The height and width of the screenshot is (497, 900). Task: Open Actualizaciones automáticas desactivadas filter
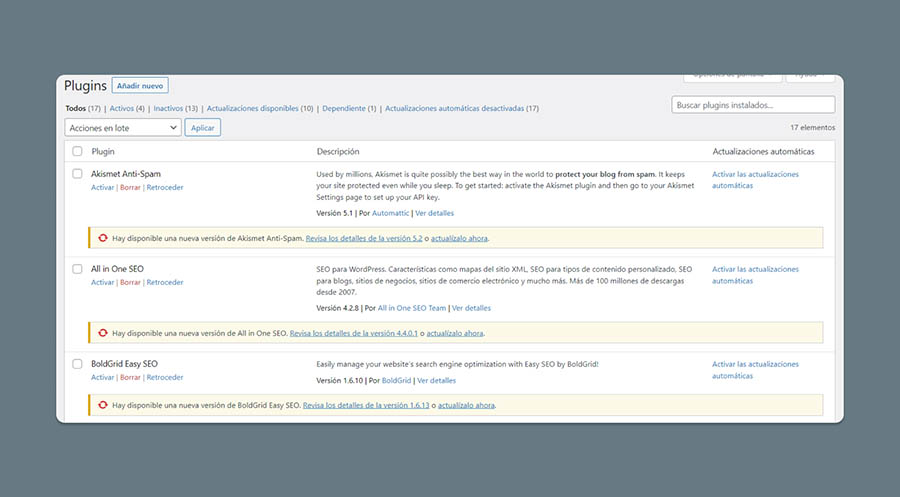[454, 108]
